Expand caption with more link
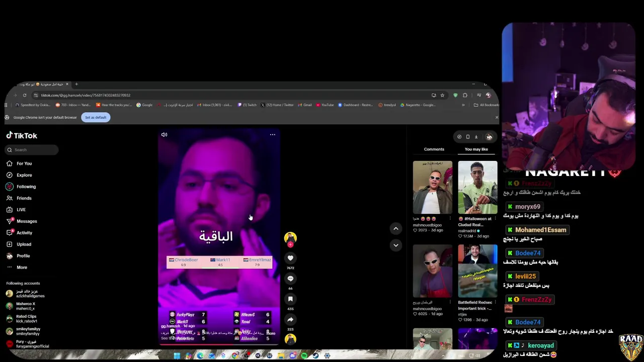 coord(271,333)
